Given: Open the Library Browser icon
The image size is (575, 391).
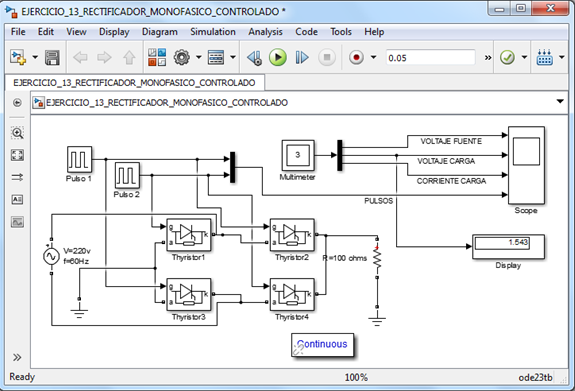Looking at the screenshot, I should [x=157, y=57].
